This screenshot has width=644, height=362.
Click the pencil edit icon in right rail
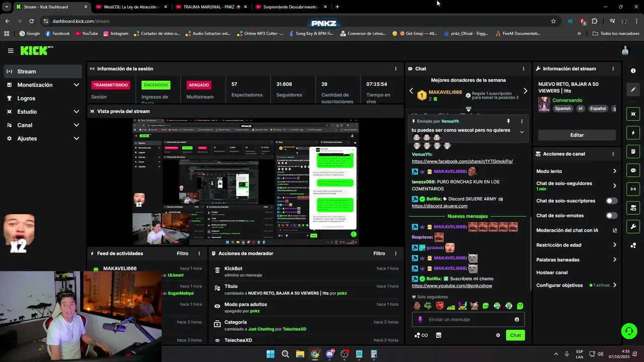633,89
